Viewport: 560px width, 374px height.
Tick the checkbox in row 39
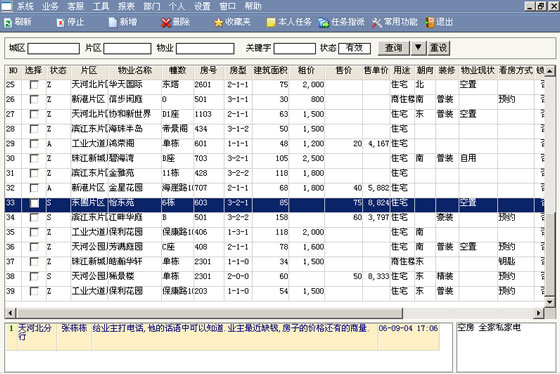[34, 291]
